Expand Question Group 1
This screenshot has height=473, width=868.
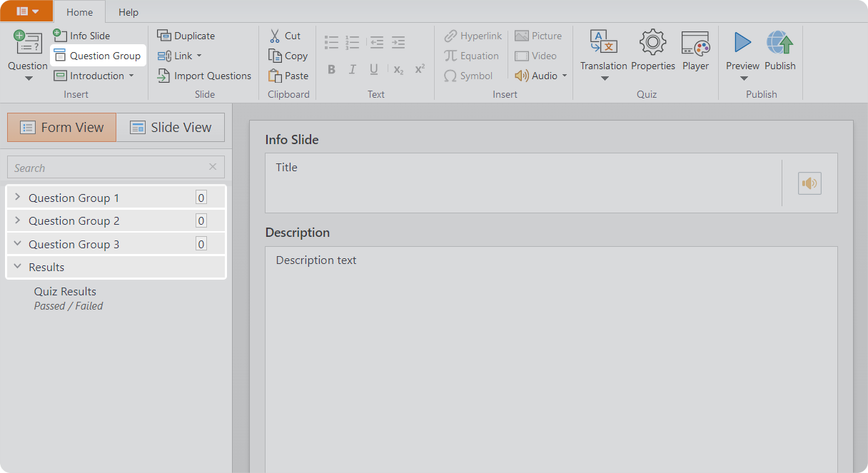pyautogui.click(x=18, y=198)
